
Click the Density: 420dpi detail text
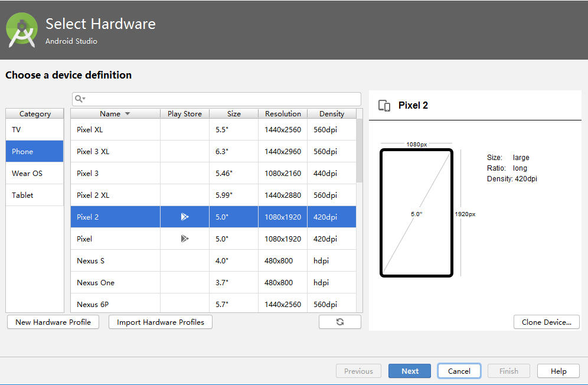point(512,178)
